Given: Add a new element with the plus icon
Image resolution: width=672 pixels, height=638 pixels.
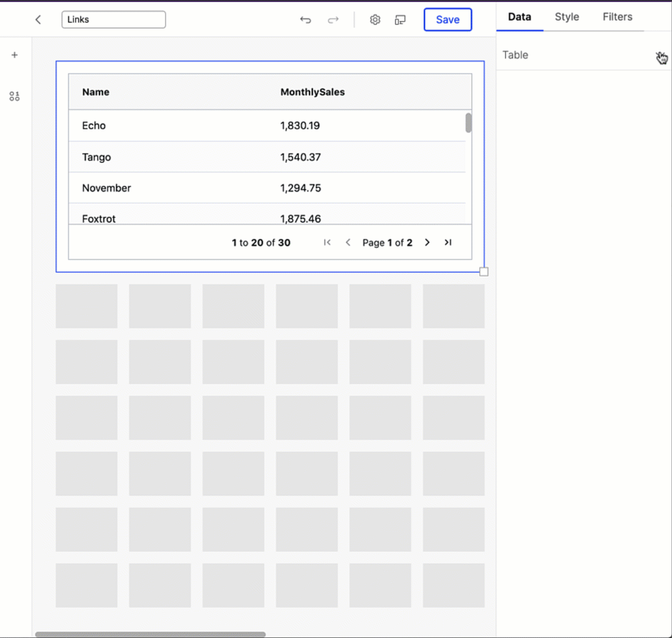Looking at the screenshot, I should click(x=14, y=54).
